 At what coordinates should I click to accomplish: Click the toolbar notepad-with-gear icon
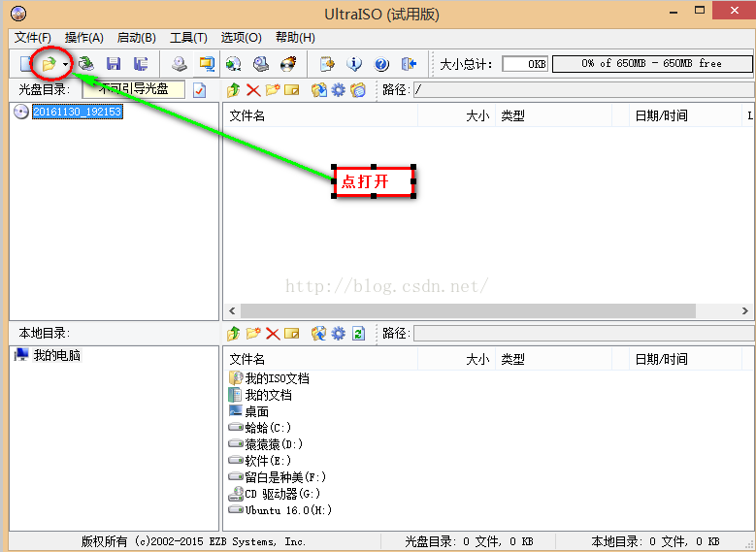tap(327, 64)
